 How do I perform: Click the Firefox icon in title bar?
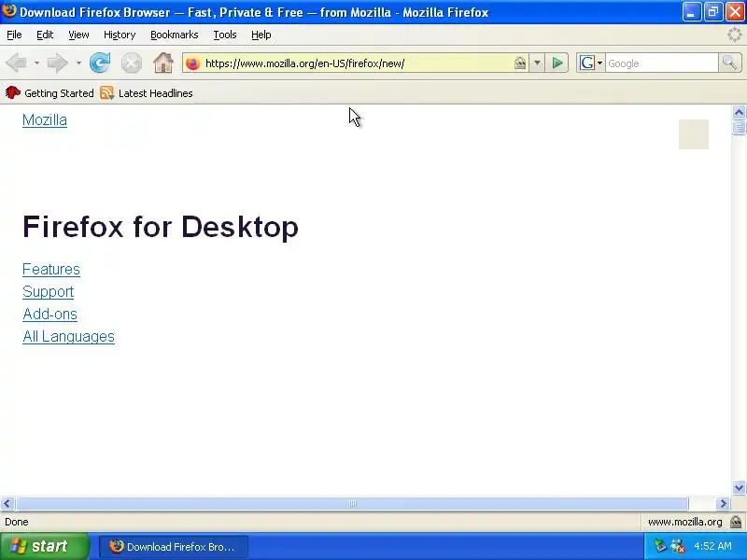tap(9, 11)
